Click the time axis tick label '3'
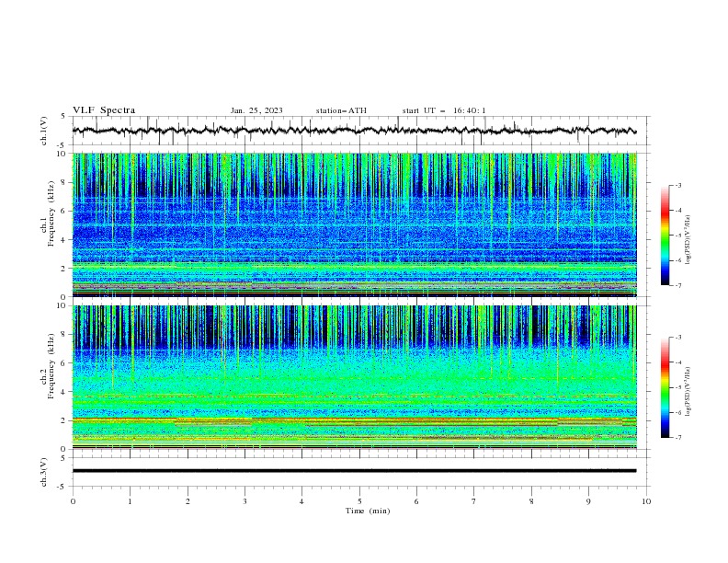The height and width of the screenshot is (563, 728). point(245,501)
